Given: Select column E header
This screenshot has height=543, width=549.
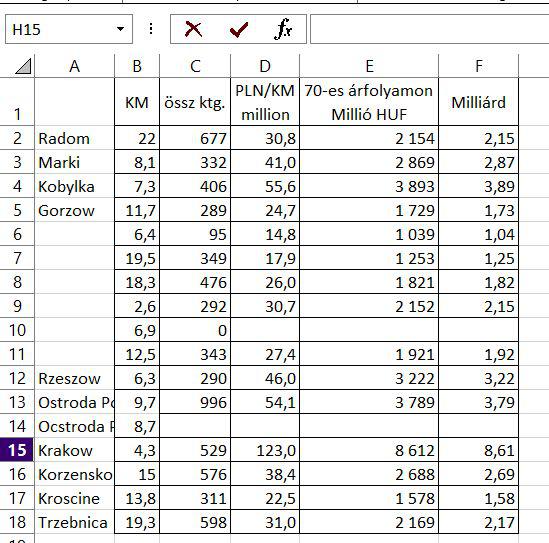Looking at the screenshot, I should (369, 66).
